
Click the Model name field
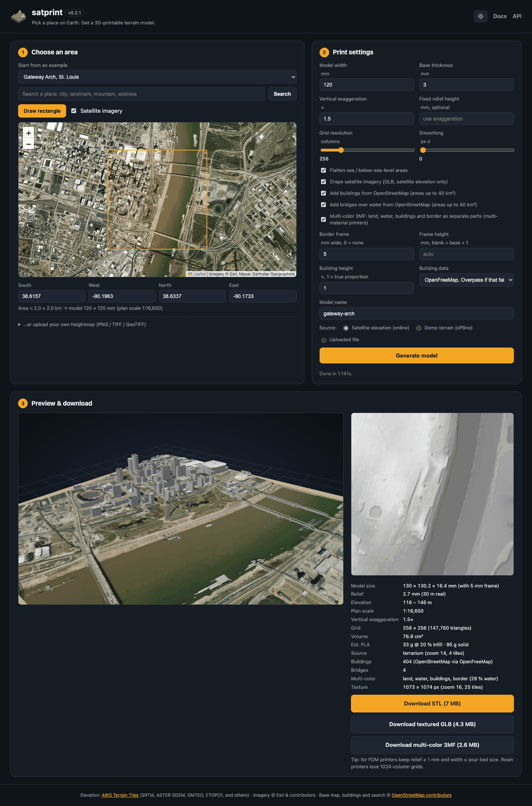click(x=416, y=314)
